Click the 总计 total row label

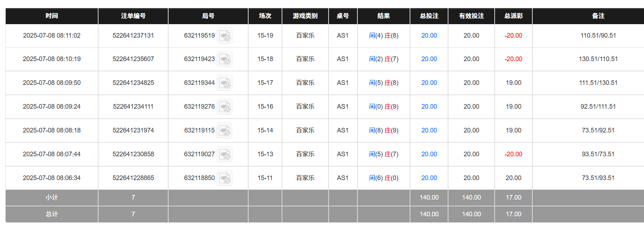[x=52, y=214]
